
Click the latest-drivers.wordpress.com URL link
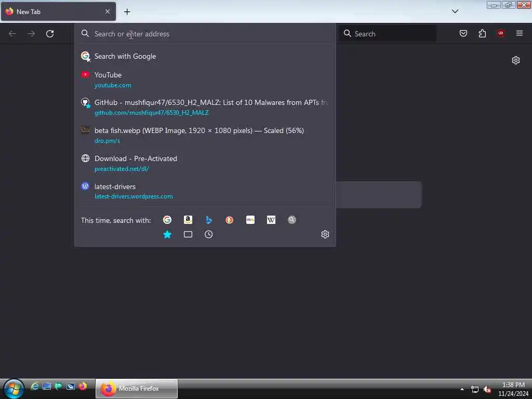pos(134,196)
